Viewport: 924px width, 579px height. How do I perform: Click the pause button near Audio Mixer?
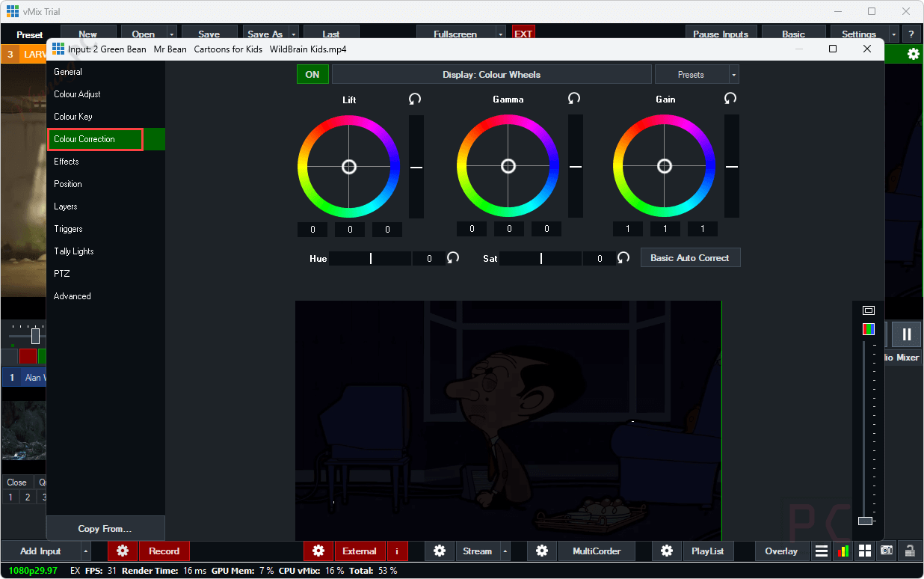[x=906, y=334]
